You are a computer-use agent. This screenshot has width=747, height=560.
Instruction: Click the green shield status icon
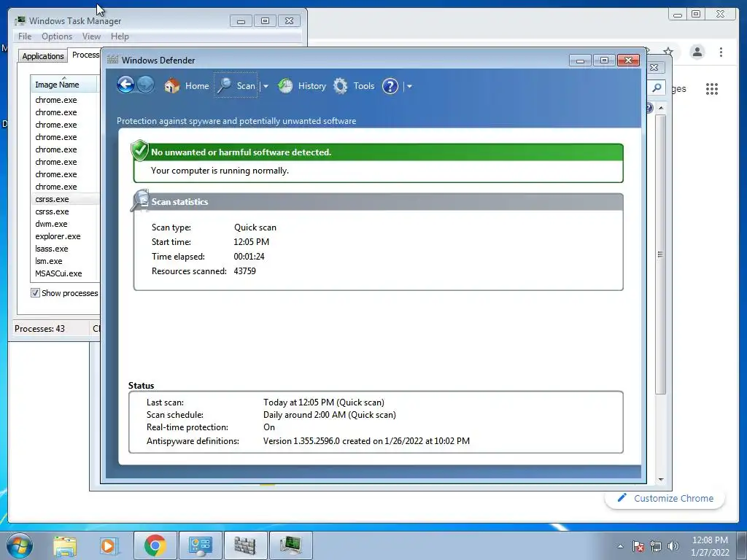point(139,150)
